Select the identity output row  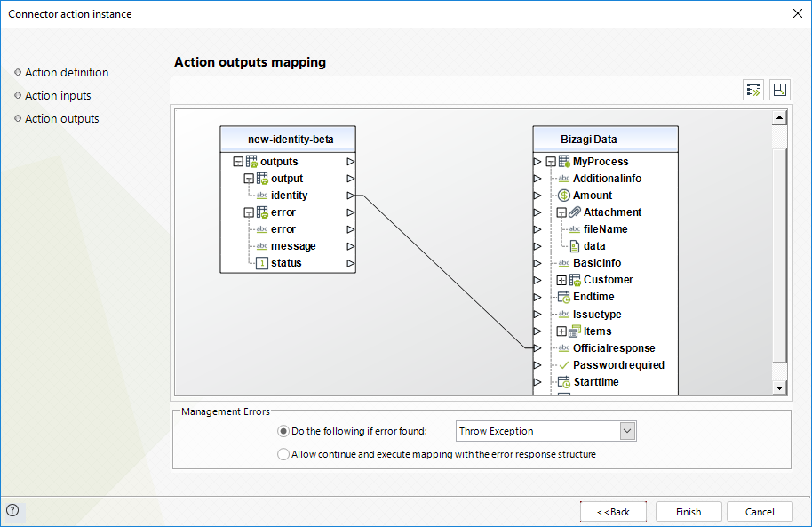289,196
